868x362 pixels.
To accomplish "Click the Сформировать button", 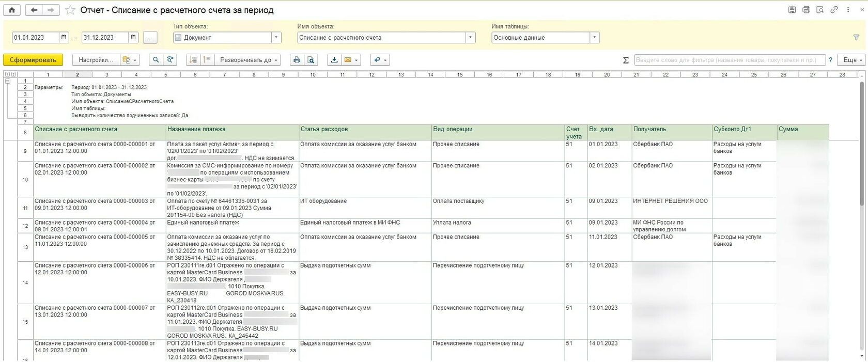I will point(33,60).
